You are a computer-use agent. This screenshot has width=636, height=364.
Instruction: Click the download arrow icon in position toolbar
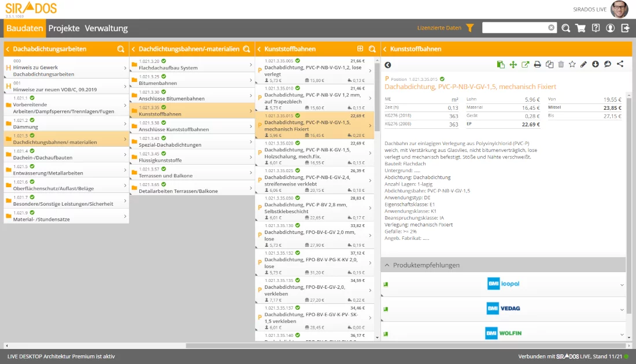click(596, 65)
